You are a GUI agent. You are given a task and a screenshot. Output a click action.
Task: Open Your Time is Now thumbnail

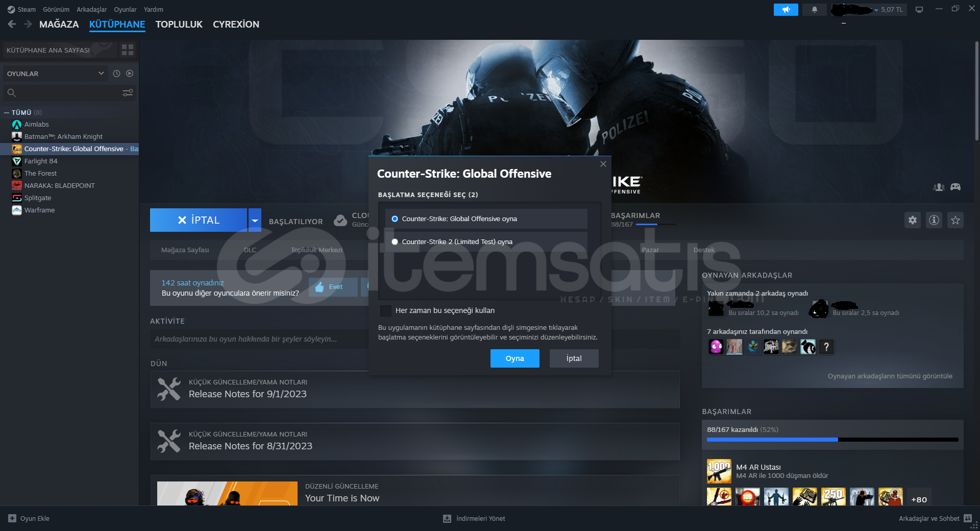pos(227,493)
